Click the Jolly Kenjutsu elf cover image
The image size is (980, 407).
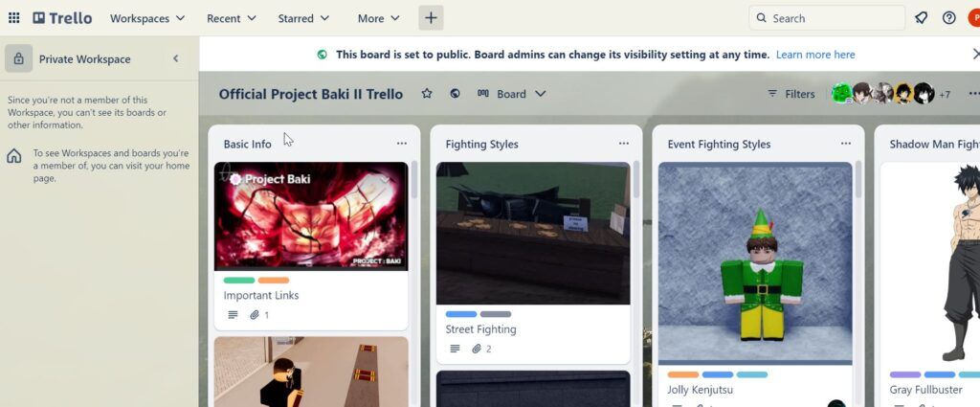pyautogui.click(x=755, y=263)
